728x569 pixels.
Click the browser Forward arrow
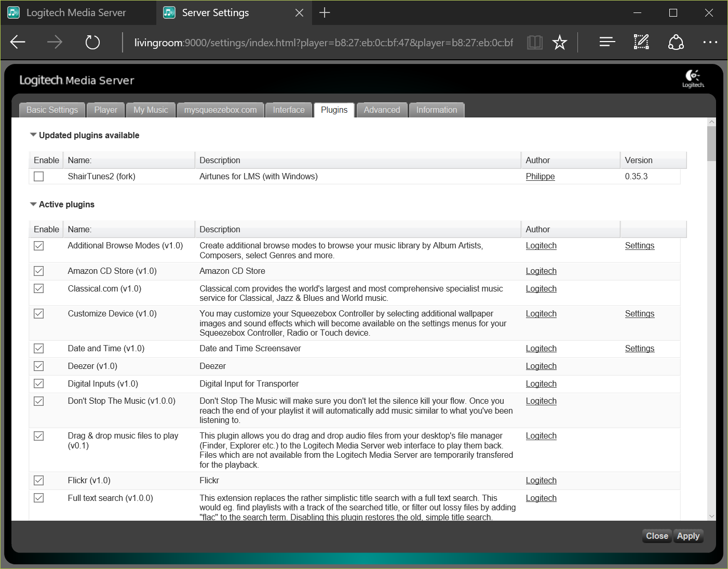tap(55, 42)
